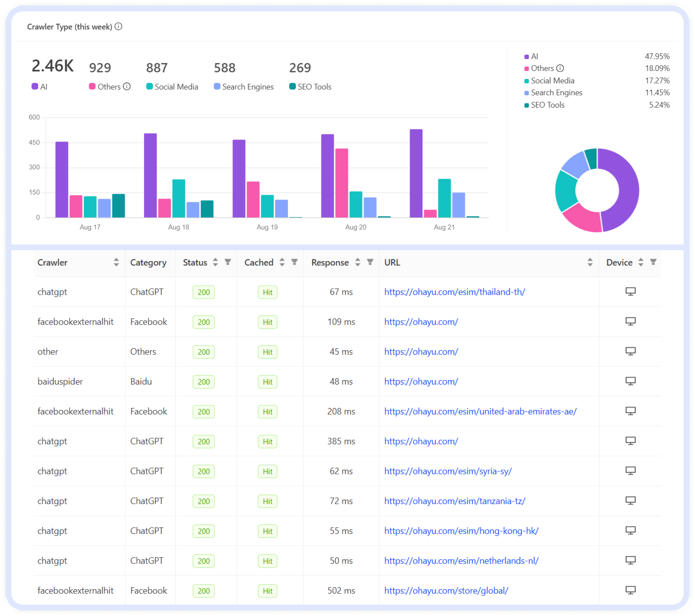Image resolution: width=695 pixels, height=616 pixels.
Task: Click the sort arrows on the Cached column
Action: point(281,262)
